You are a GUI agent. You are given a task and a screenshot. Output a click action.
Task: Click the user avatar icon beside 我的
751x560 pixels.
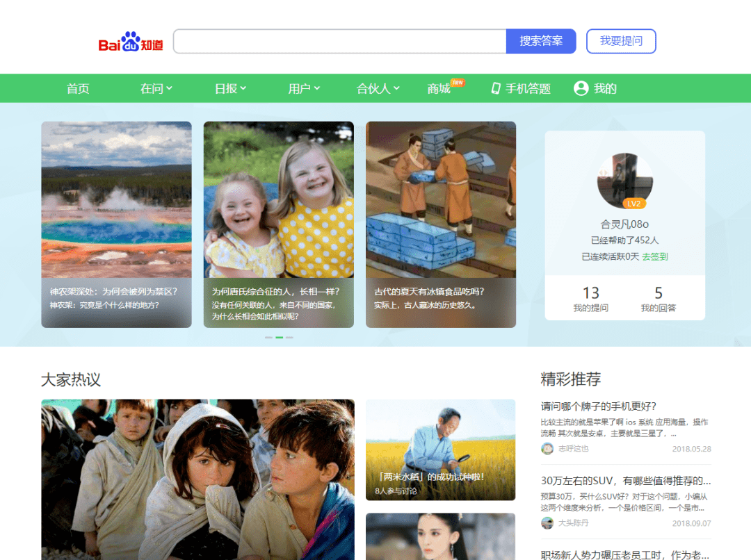pos(581,88)
